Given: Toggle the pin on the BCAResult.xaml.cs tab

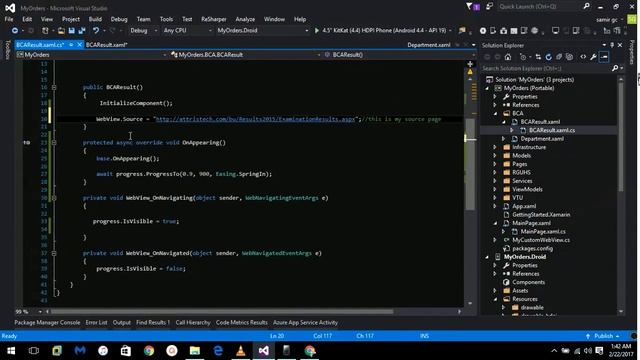Looking at the screenshot, I should (x=71, y=45).
